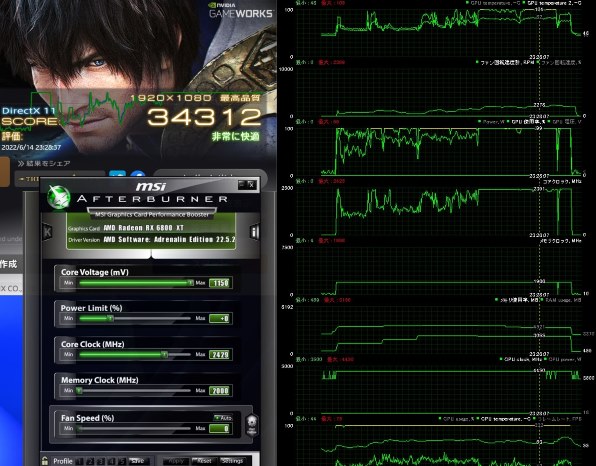Image resolution: width=596 pixels, height=466 pixels.
Task: Click the Core Voltage slider track
Action: [135, 283]
